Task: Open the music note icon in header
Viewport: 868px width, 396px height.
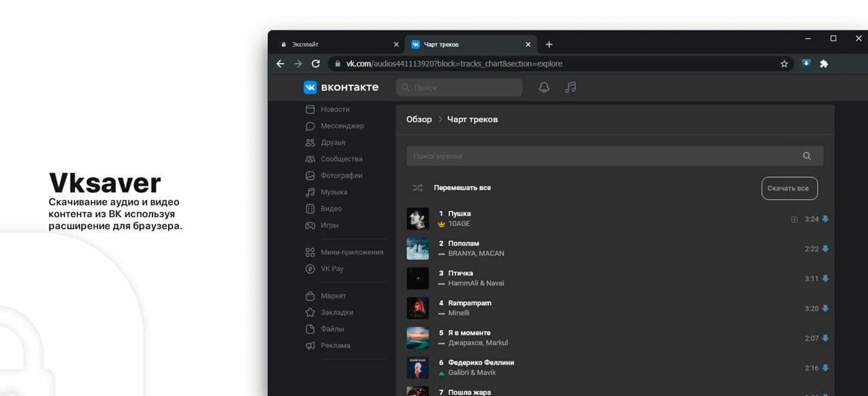Action: point(570,87)
